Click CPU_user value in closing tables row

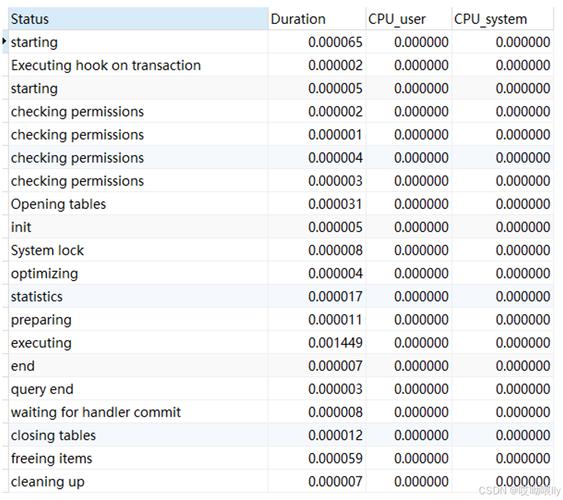[x=421, y=435]
